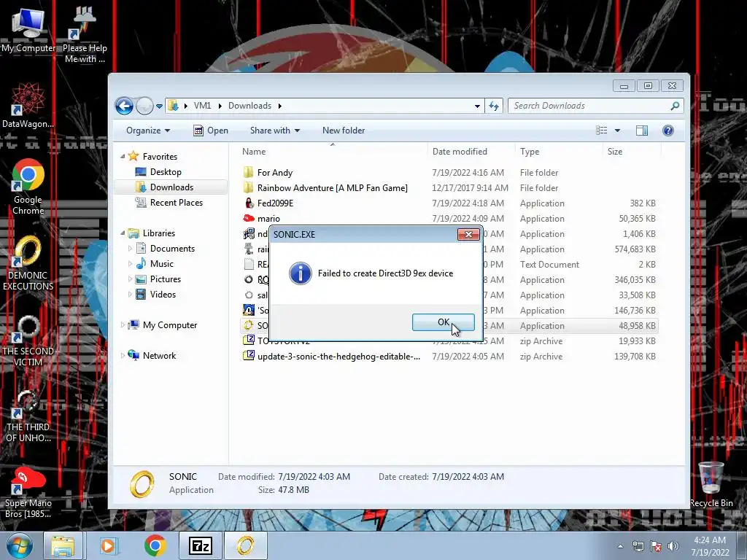Select Rainbow Adventure [A MLP Fan Game] folder
This screenshot has height=560, width=747.
pyautogui.click(x=332, y=187)
